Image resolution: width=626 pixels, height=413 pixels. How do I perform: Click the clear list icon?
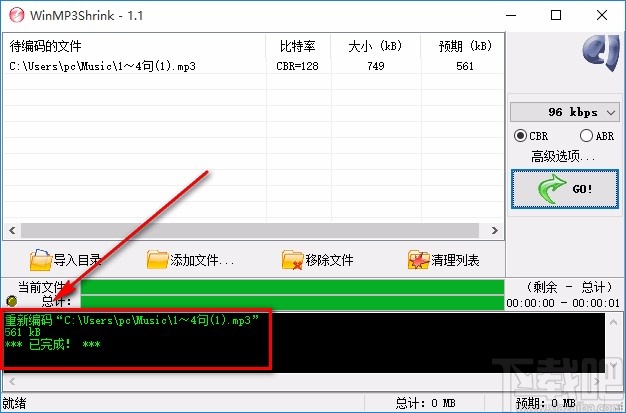click(418, 260)
